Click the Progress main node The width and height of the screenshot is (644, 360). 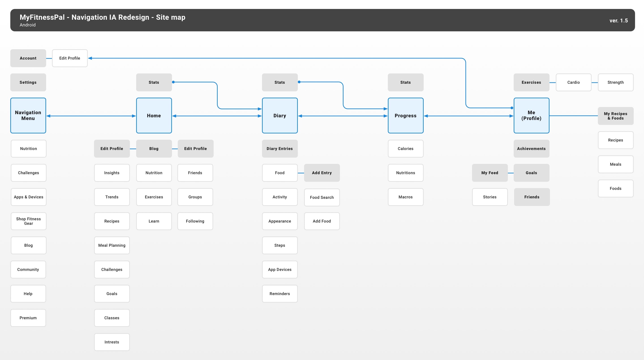tap(406, 116)
